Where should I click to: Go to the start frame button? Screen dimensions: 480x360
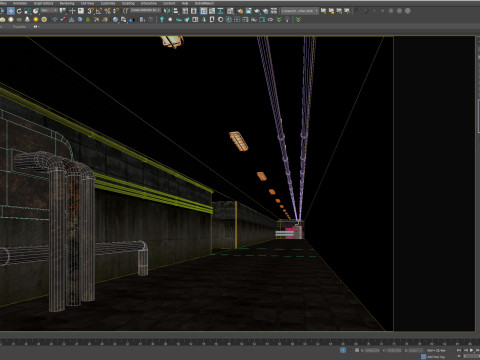click(459, 350)
